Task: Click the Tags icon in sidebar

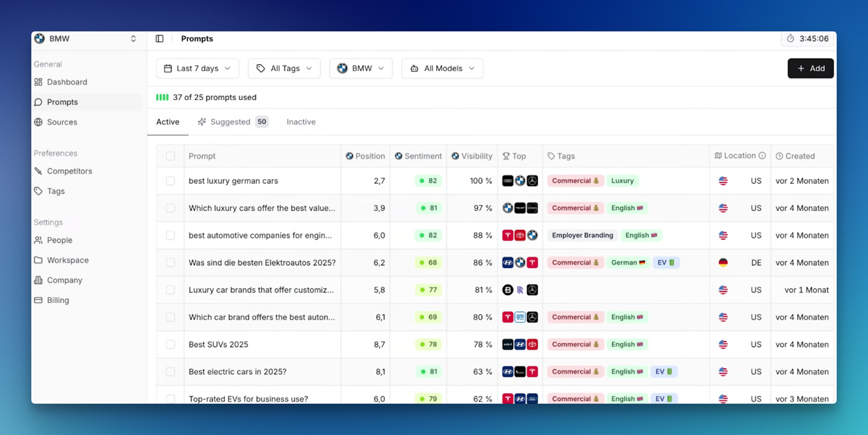Action: pyautogui.click(x=38, y=191)
